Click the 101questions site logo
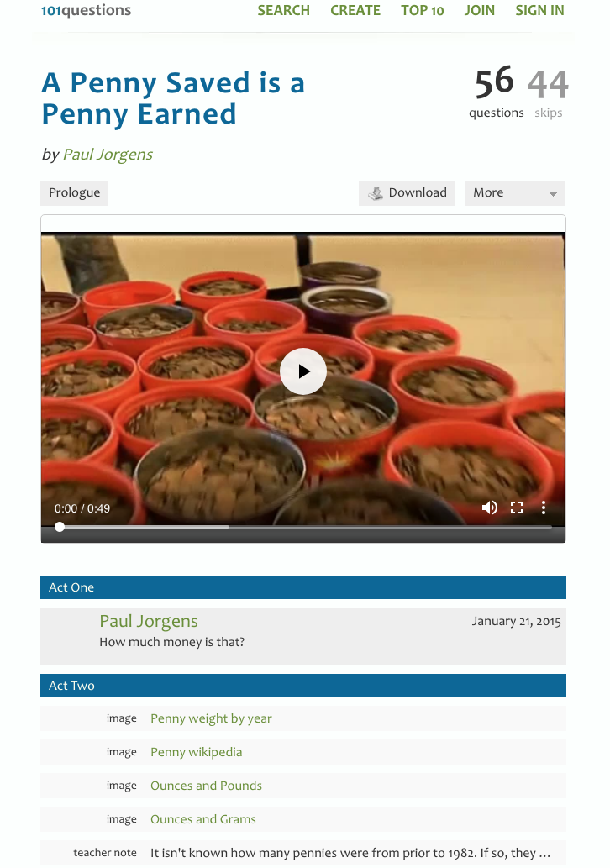610x868 pixels. point(87,10)
